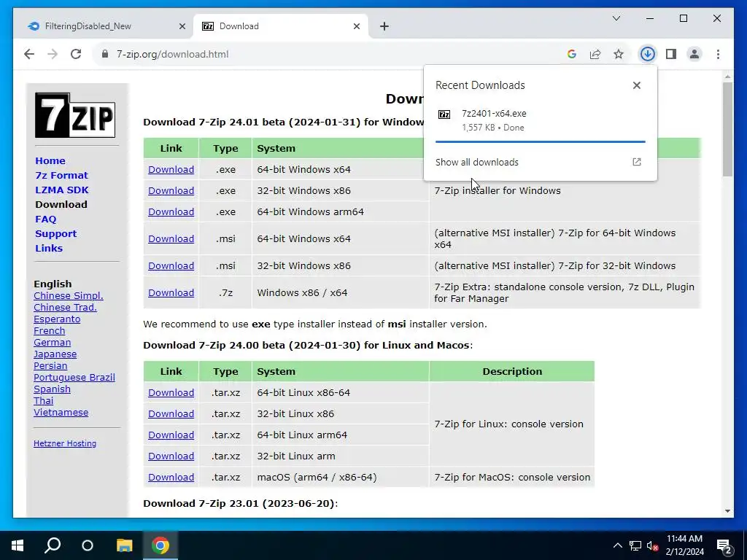Switch language to Portuguese Brazil

[74, 378]
